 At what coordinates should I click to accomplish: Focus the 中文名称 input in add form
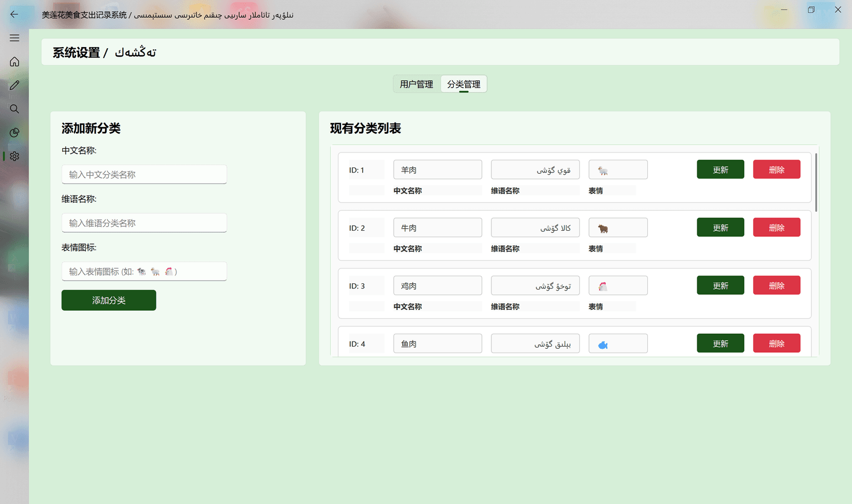pyautogui.click(x=144, y=174)
